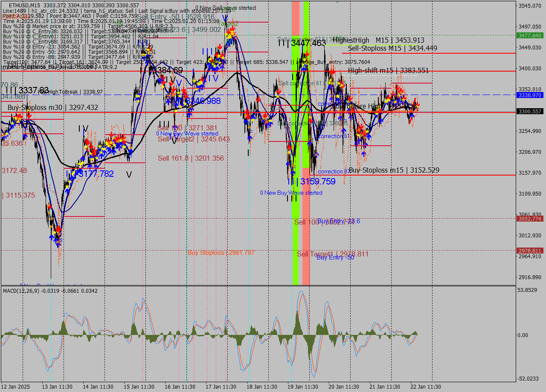Click the Sell 161.8 | 3201.356 label
The width and height of the screenshot is (546, 392).
coord(191,158)
